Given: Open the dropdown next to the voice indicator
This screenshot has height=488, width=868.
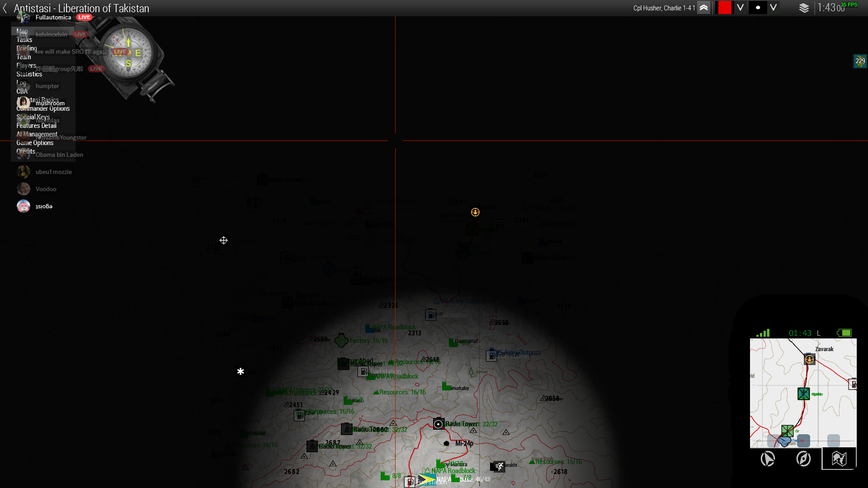Looking at the screenshot, I should [x=774, y=8].
